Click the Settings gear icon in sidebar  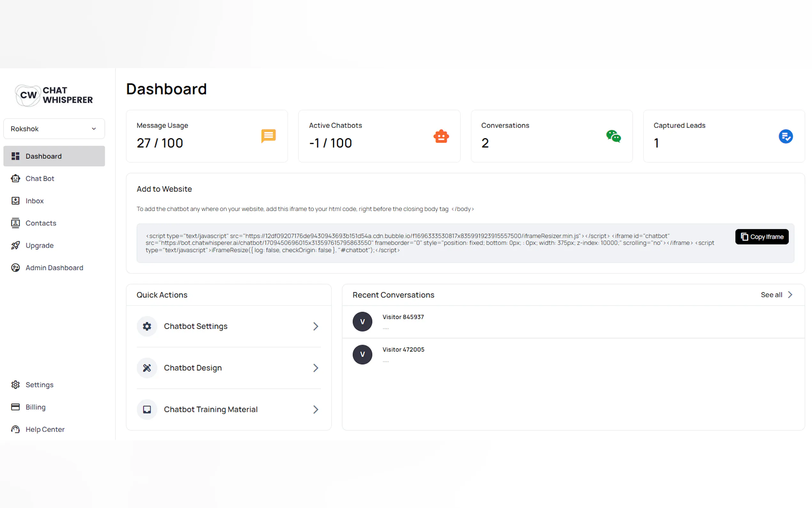(x=15, y=385)
